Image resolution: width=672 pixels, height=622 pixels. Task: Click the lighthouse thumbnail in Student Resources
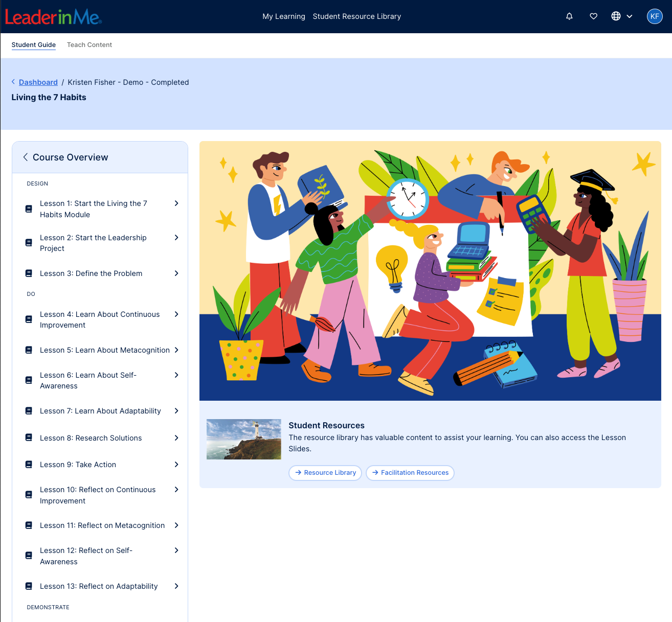244,440
